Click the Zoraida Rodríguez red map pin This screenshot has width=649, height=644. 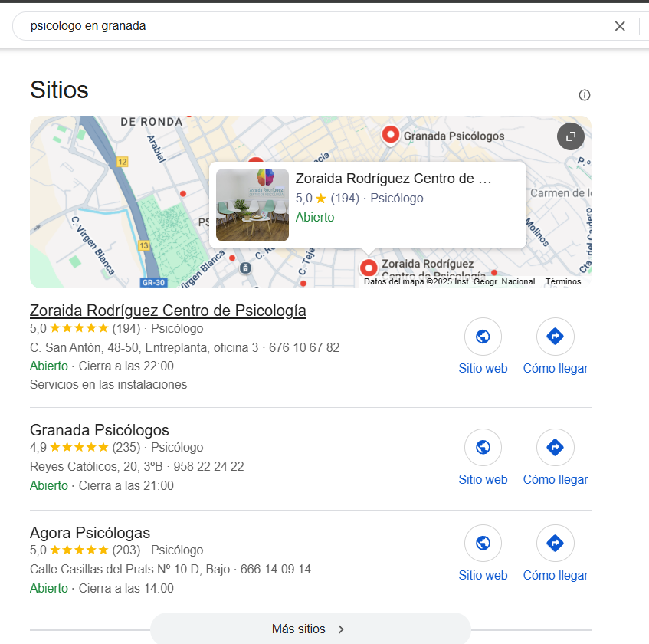click(369, 268)
